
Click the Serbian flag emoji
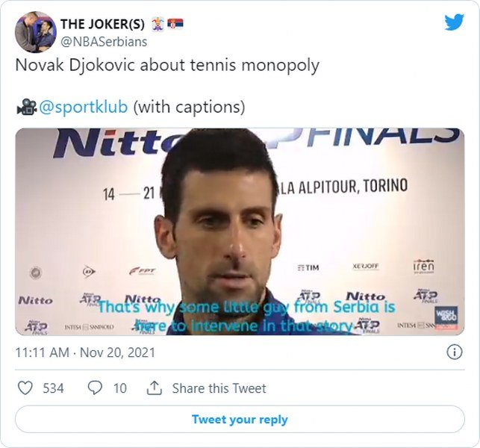point(175,24)
